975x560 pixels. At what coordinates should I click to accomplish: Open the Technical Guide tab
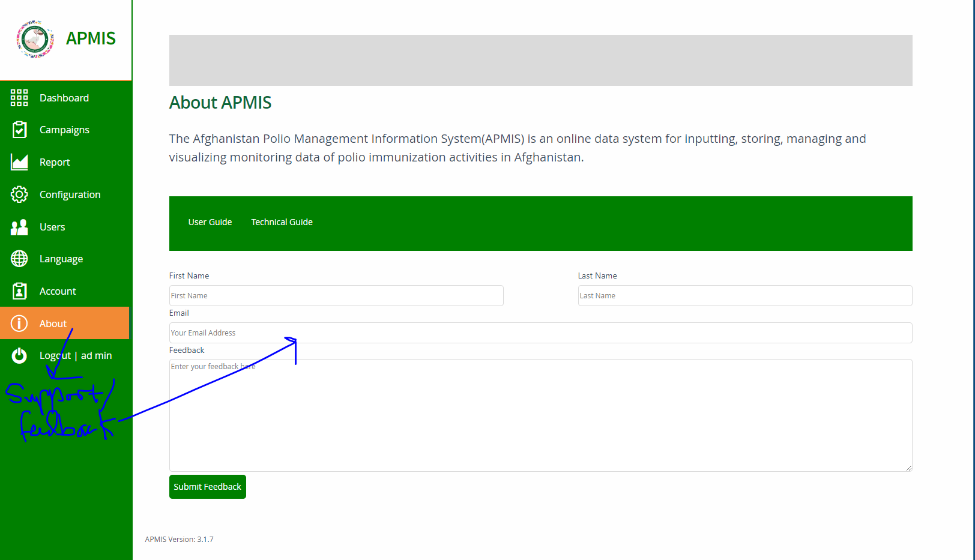tap(282, 221)
